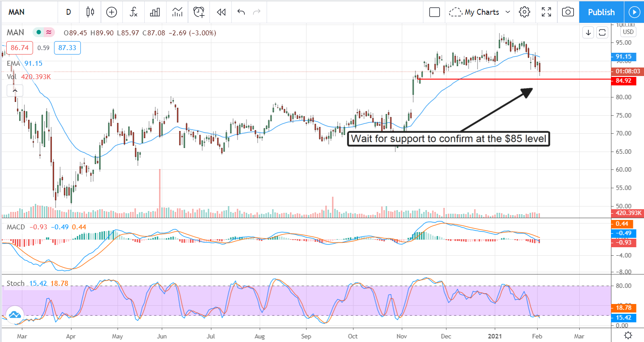Enter fullscreen mode using the arrows icon
Image resolution: width=644 pixels, height=342 pixels.
click(546, 12)
